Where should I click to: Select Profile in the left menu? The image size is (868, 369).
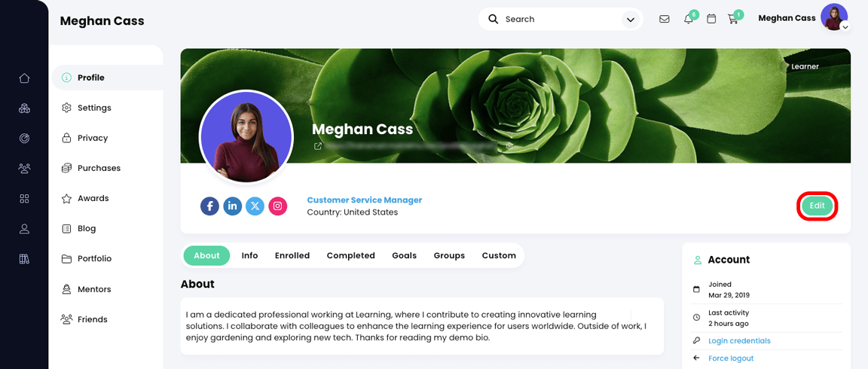click(108, 78)
